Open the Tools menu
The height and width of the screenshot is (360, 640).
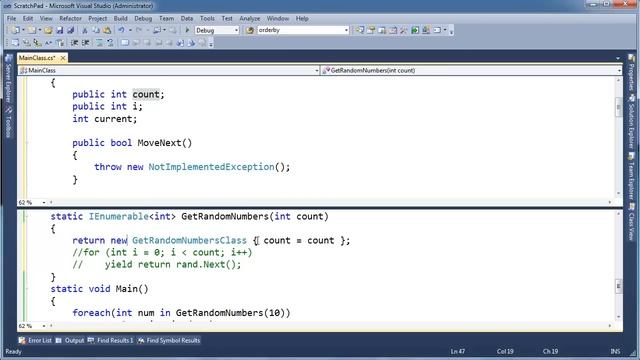207,18
